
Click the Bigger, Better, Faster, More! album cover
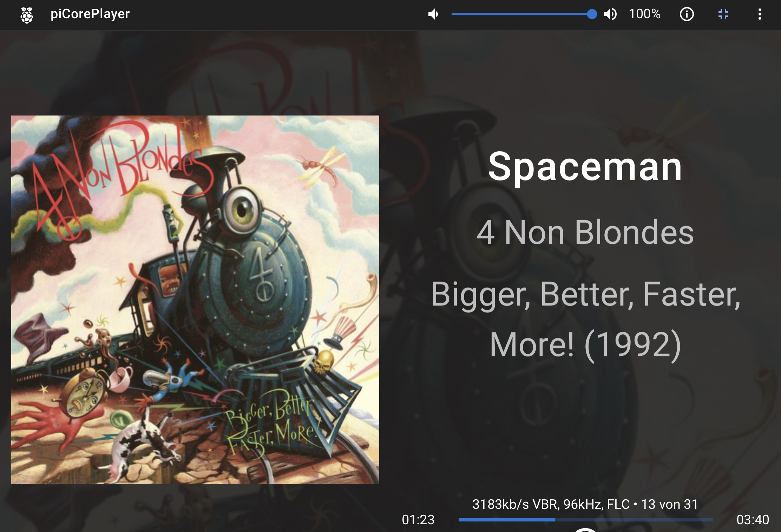point(195,300)
